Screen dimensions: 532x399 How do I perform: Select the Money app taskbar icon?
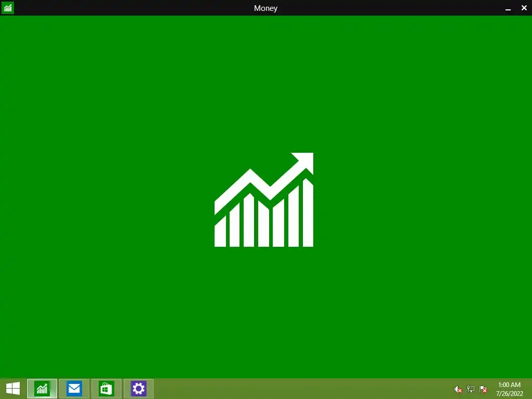point(42,389)
